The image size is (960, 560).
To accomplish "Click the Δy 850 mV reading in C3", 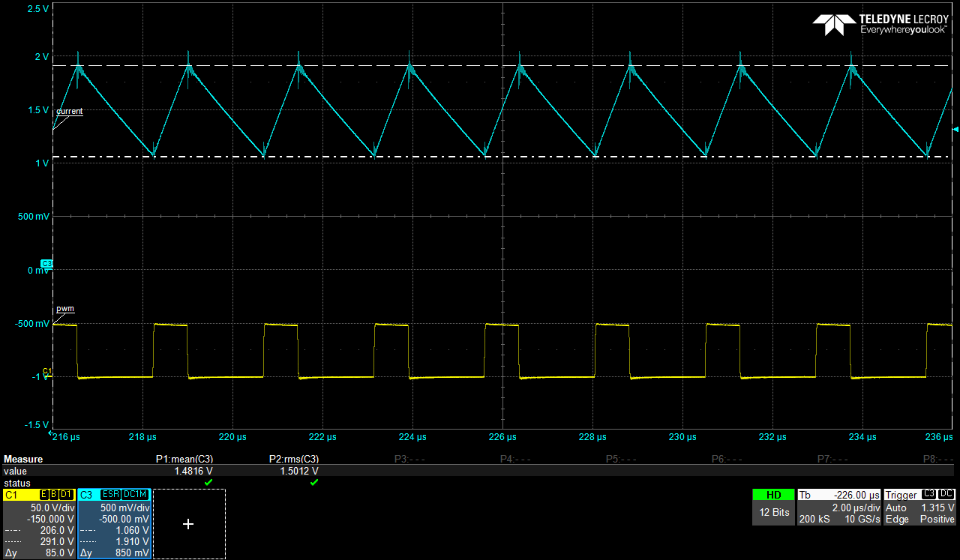I will point(114,553).
